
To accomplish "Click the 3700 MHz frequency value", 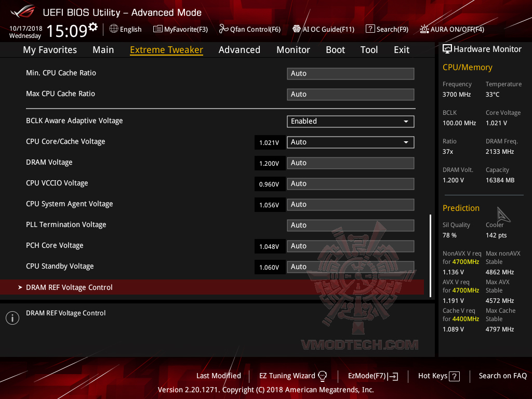I will coord(456,95).
